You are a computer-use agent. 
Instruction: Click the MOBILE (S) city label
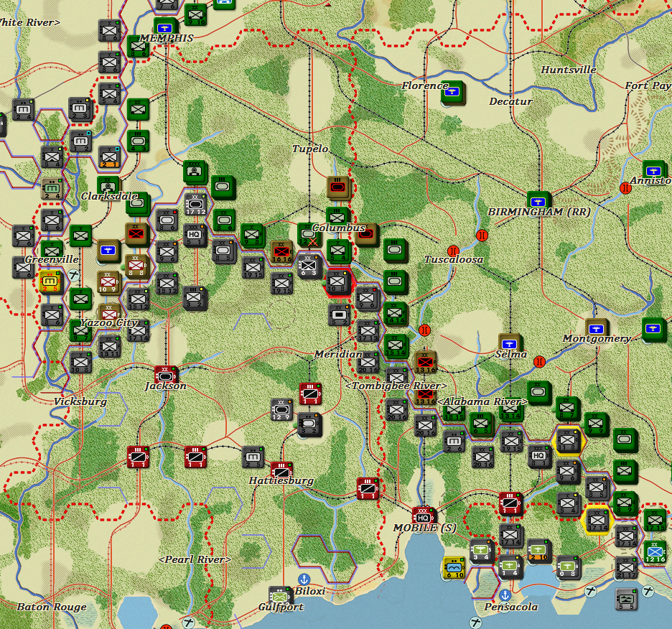[x=425, y=528]
